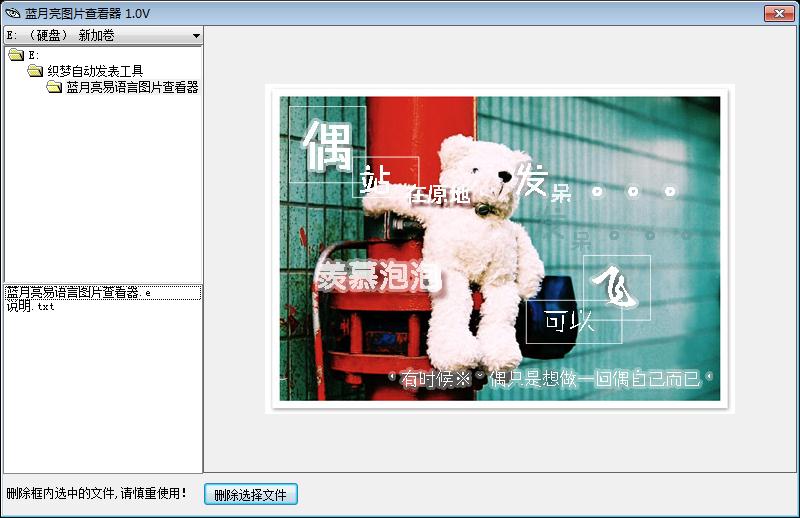Viewport: 800px width, 518px height.
Task: Click the 删除选择文件 button
Action: [x=251, y=495]
